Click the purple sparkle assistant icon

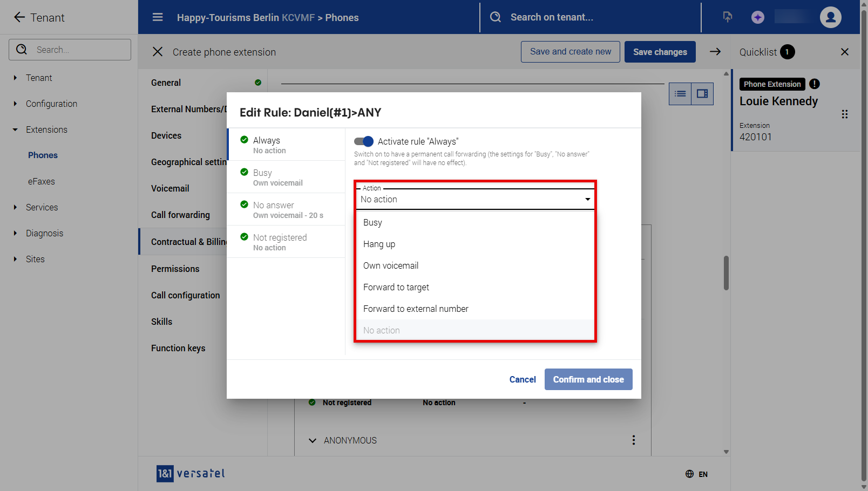tap(757, 17)
